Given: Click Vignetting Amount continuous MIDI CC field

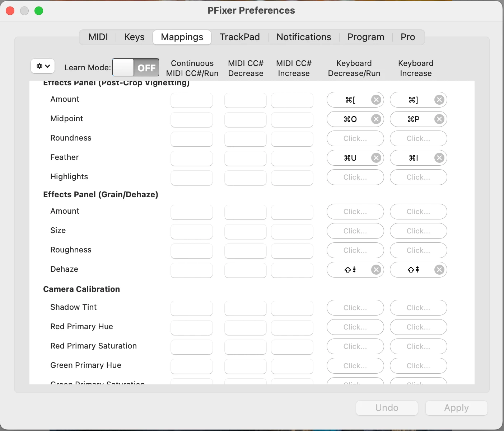Looking at the screenshot, I should pyautogui.click(x=192, y=100).
